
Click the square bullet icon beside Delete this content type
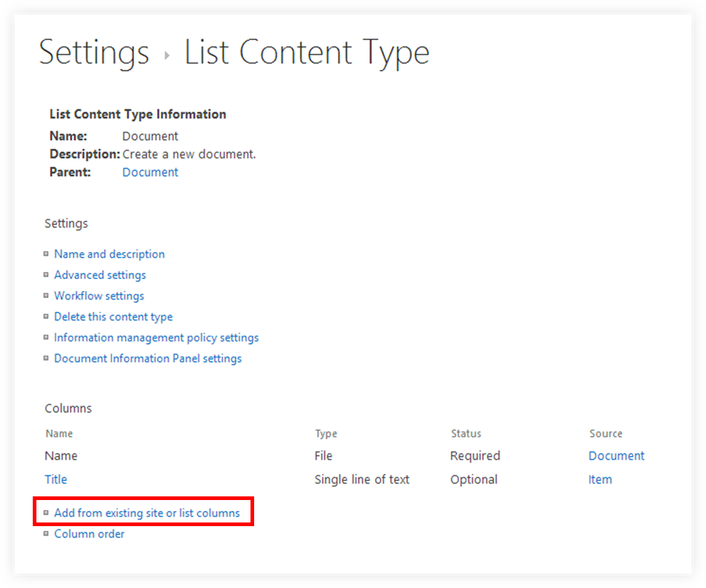click(x=47, y=316)
